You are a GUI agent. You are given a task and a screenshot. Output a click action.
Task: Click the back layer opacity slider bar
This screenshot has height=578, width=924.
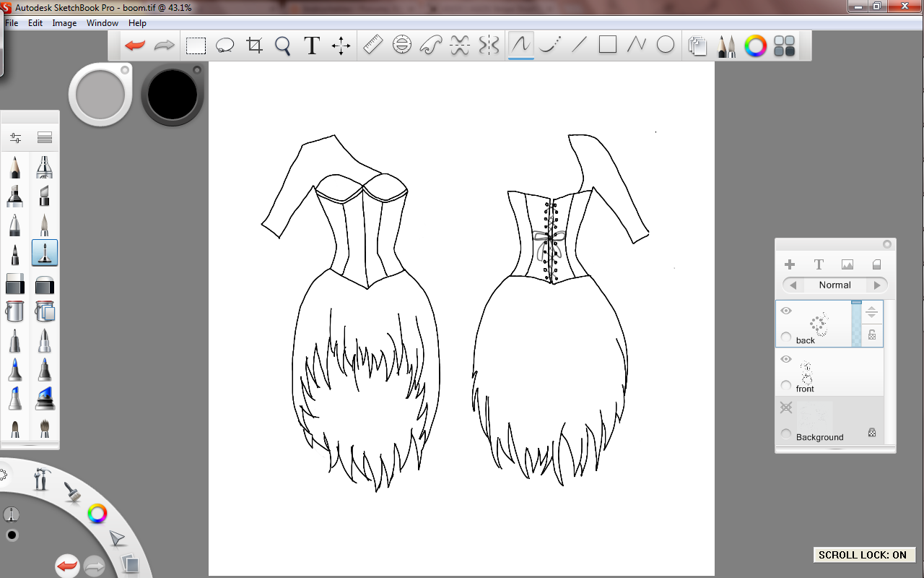tap(856, 324)
